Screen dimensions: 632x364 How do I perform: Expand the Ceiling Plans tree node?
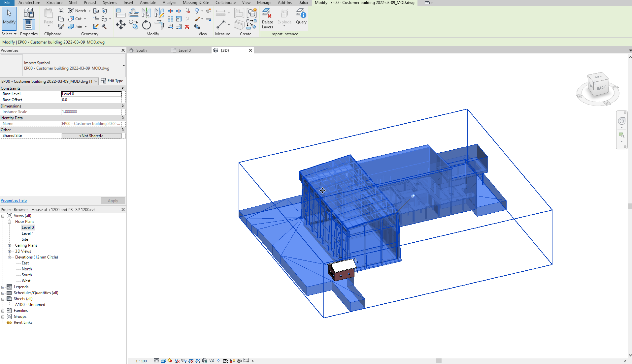tap(10, 246)
